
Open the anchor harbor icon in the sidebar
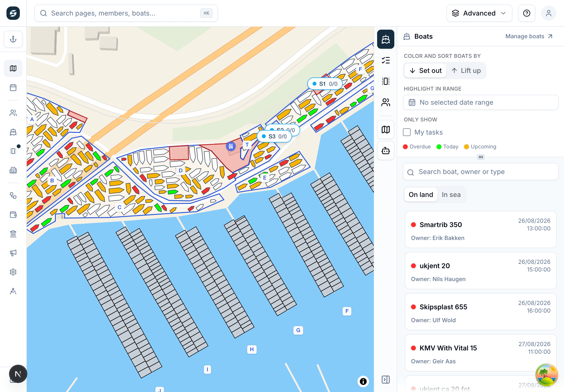coord(13,39)
